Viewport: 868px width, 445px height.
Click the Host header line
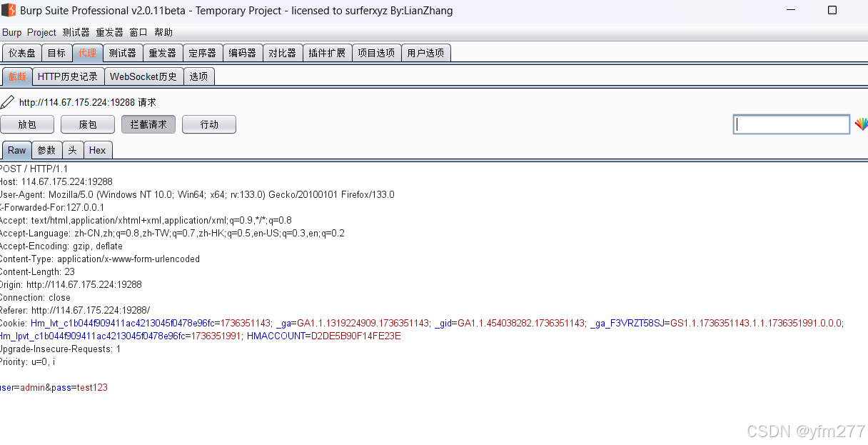pyautogui.click(x=56, y=181)
